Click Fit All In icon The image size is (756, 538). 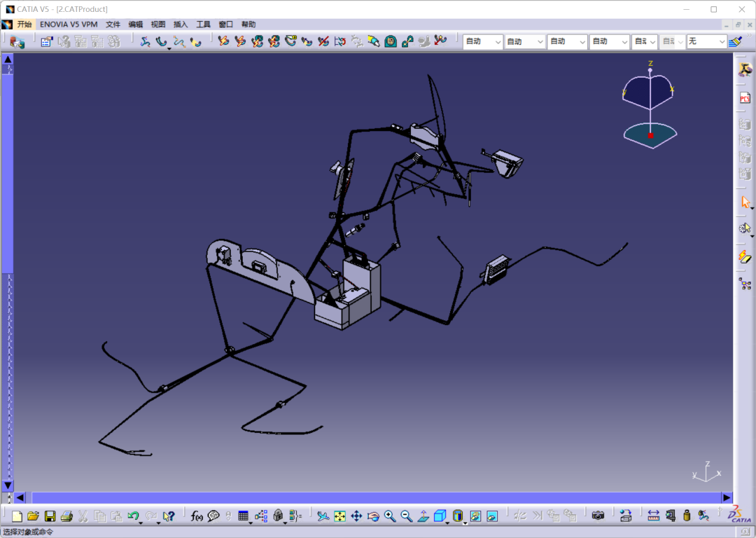(340, 516)
